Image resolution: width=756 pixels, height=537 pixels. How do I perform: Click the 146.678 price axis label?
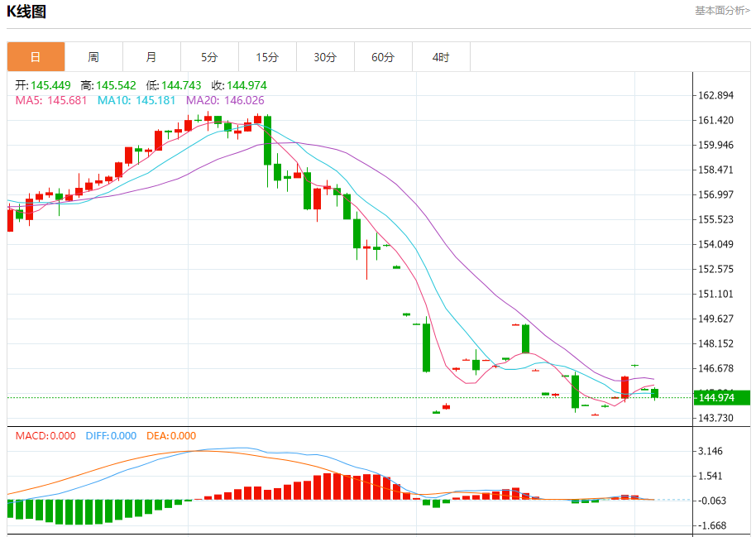tap(716, 368)
